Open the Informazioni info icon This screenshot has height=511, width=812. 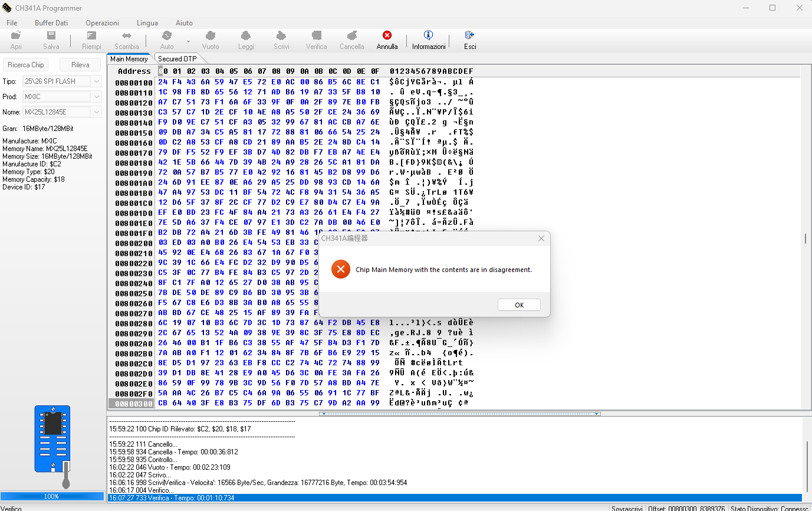[x=429, y=40]
